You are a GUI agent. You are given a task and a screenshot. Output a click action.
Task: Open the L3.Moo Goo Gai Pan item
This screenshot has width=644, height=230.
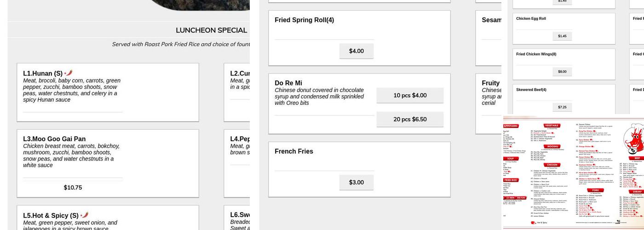point(54,139)
